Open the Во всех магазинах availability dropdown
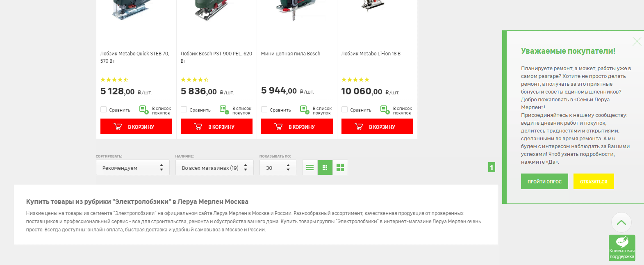Screen dimensions: 644x265 click(214, 167)
